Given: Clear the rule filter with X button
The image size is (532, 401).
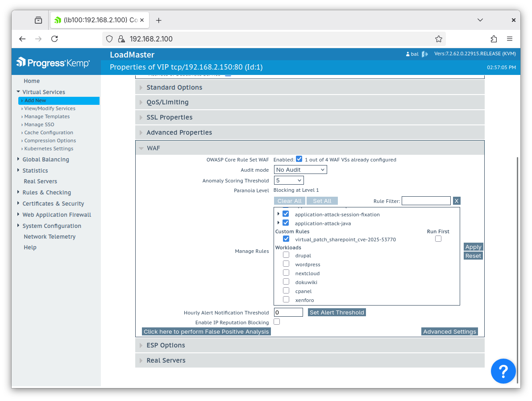Looking at the screenshot, I should pyautogui.click(x=456, y=201).
